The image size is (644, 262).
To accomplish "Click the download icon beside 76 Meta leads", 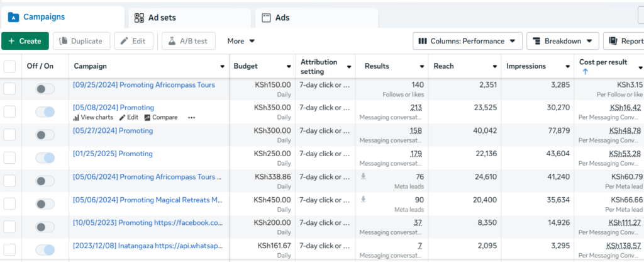I will click(x=363, y=176).
